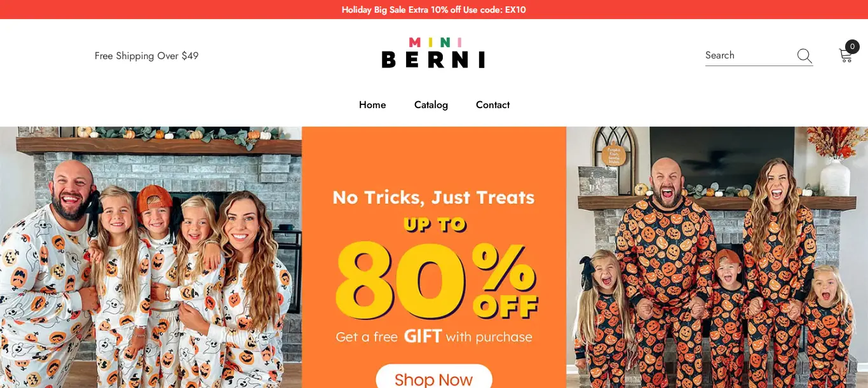Click the orange 80% OFF banner
Screen dimensions: 868x388
pos(434,257)
